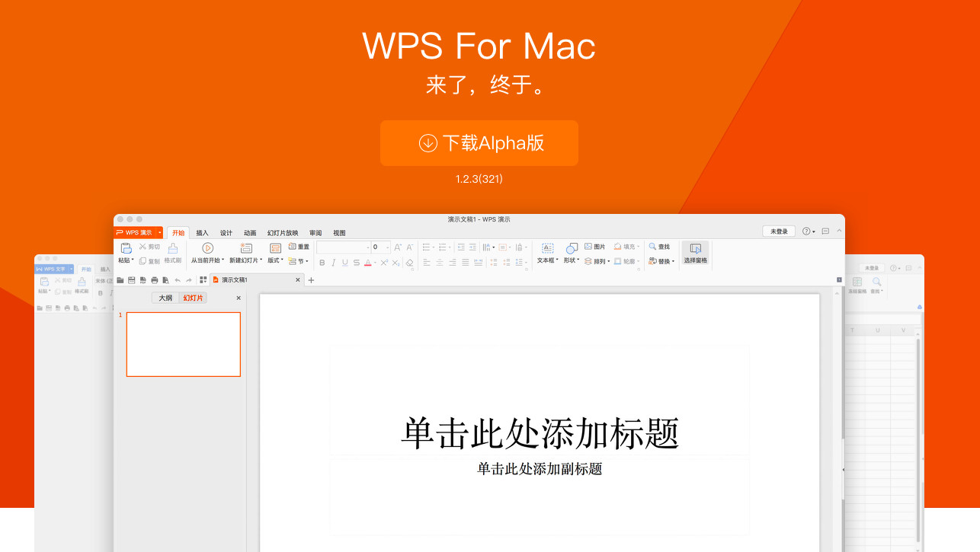Open the WPS 演示 application menu
This screenshot has width=980, height=552.
[x=139, y=233]
